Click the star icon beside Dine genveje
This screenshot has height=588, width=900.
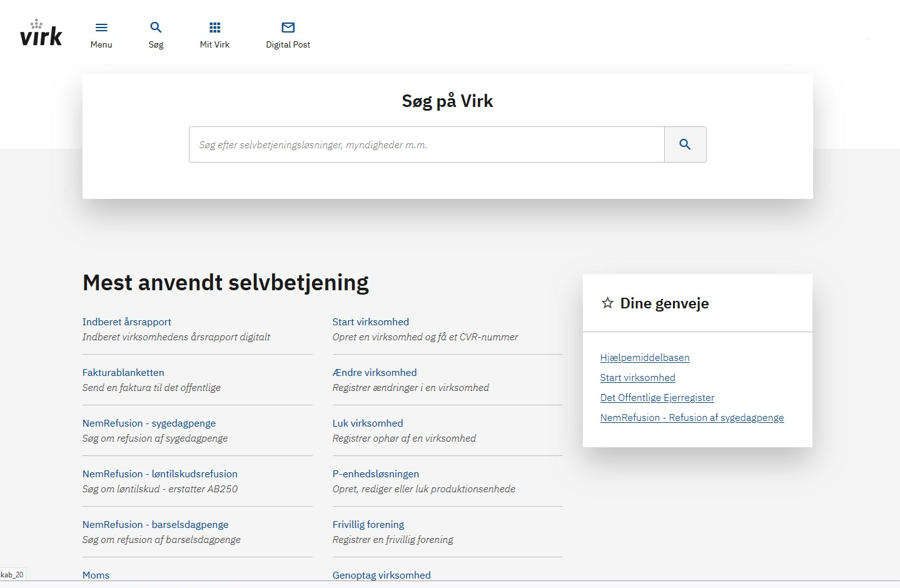point(607,303)
